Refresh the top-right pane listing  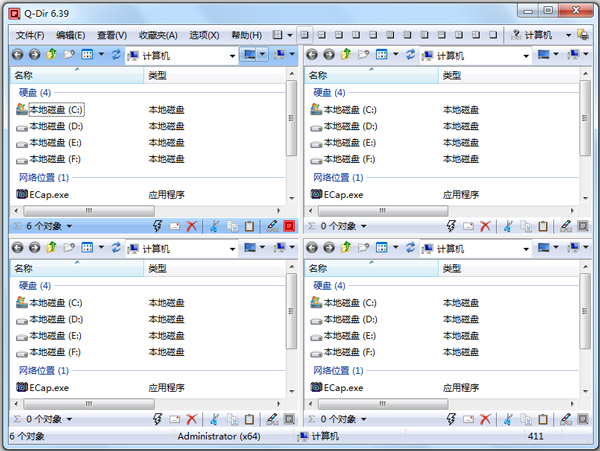pos(410,55)
